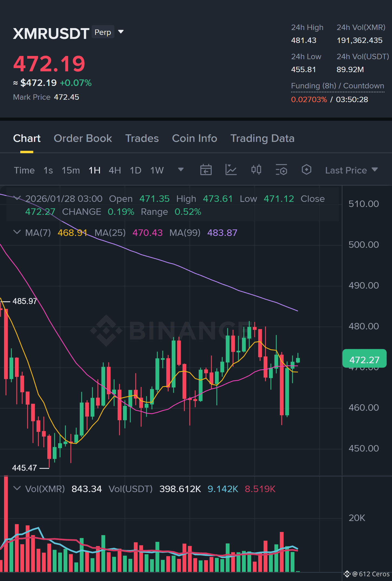The image size is (392, 581).
Task: Open the XMRUSDT pair selector arrow
Action: 121,32
